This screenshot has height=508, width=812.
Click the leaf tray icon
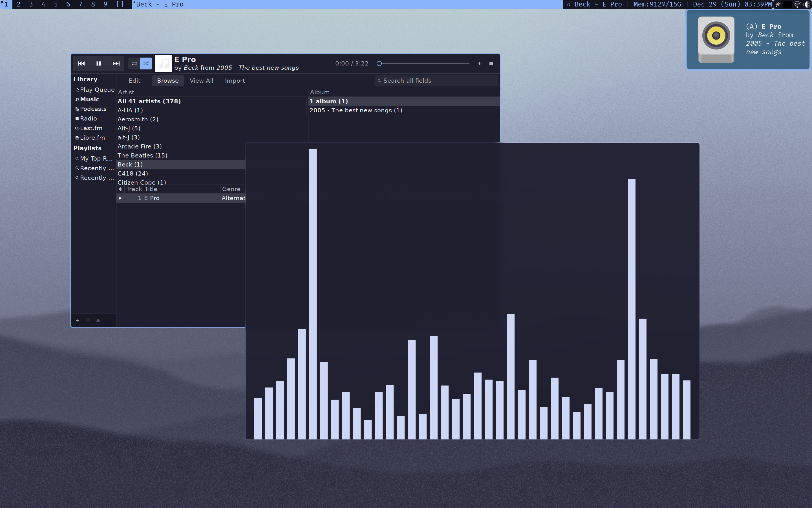click(778, 4)
